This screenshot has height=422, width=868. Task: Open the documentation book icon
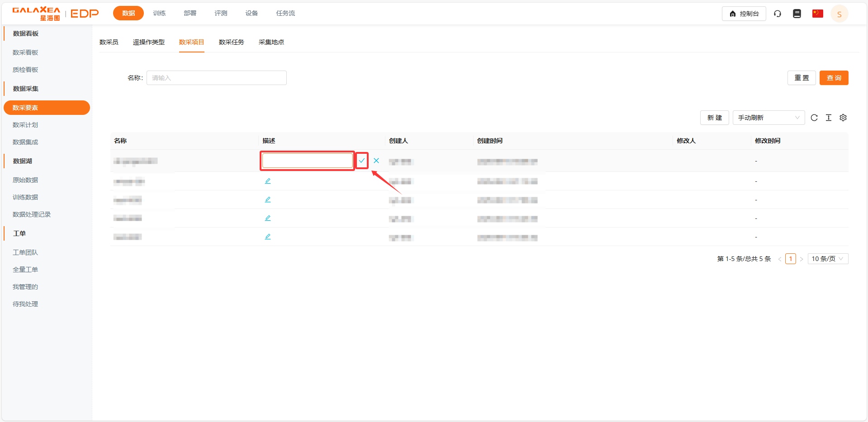click(x=797, y=14)
